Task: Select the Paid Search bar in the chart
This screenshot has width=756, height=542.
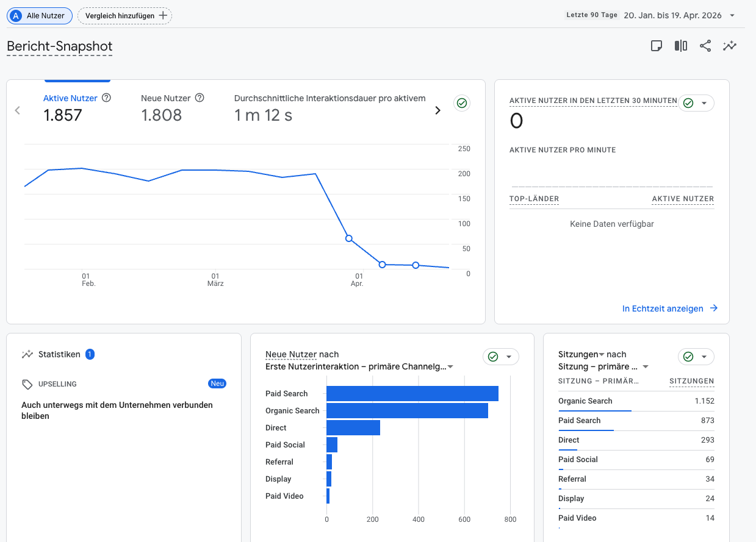Action: pyautogui.click(x=412, y=393)
